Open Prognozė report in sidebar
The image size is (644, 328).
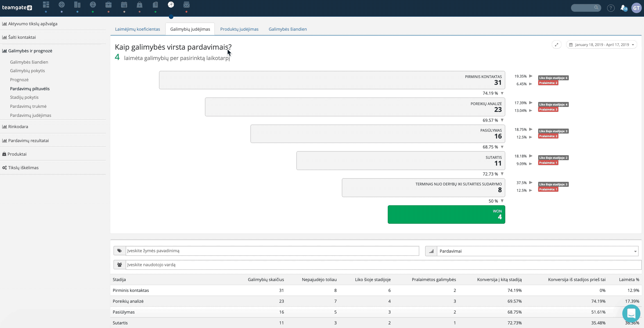pos(19,80)
